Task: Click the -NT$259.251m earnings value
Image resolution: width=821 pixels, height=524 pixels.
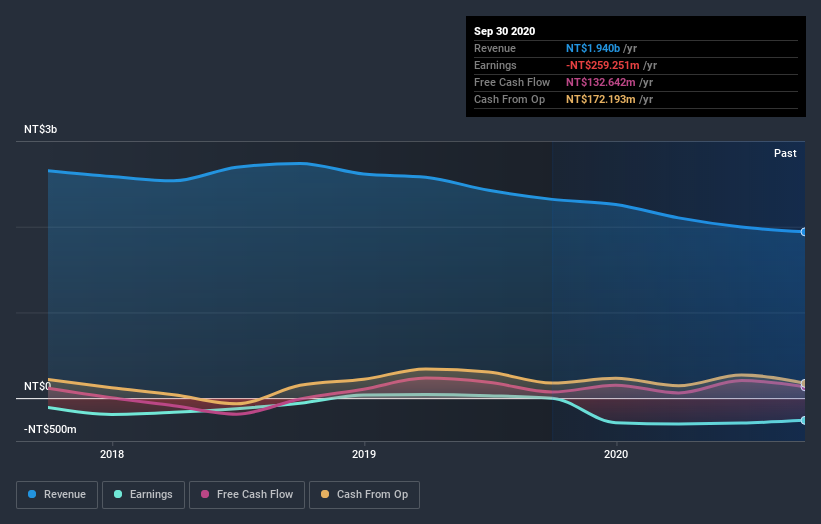Action: coord(603,65)
